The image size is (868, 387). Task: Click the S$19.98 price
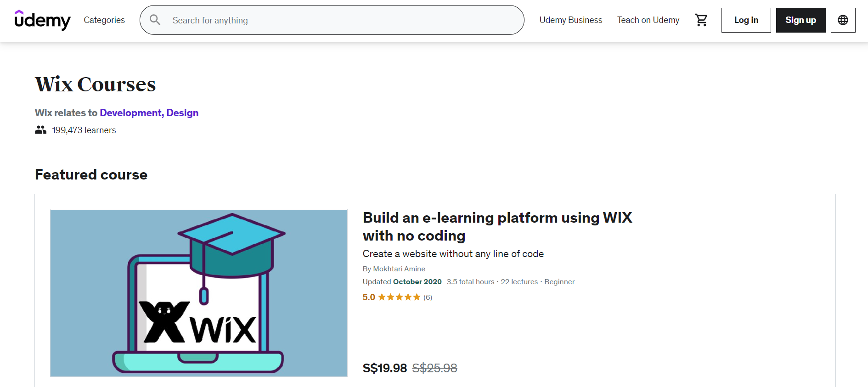click(x=385, y=368)
